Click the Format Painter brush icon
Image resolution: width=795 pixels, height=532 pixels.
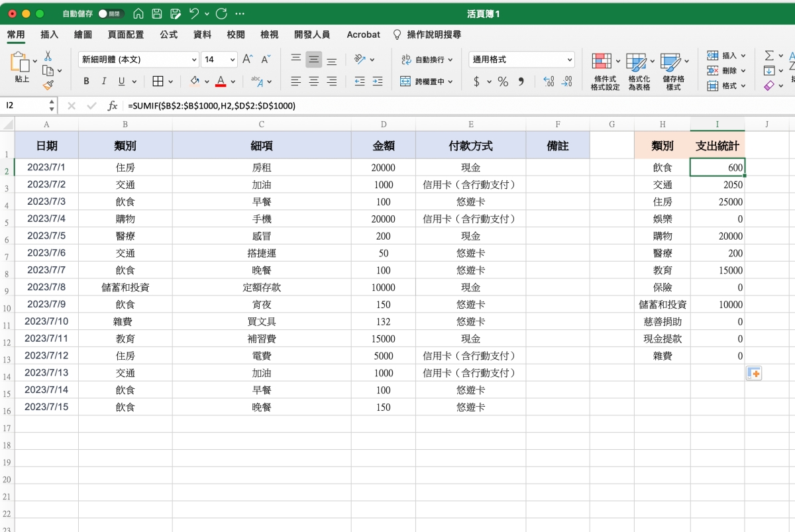click(x=48, y=84)
